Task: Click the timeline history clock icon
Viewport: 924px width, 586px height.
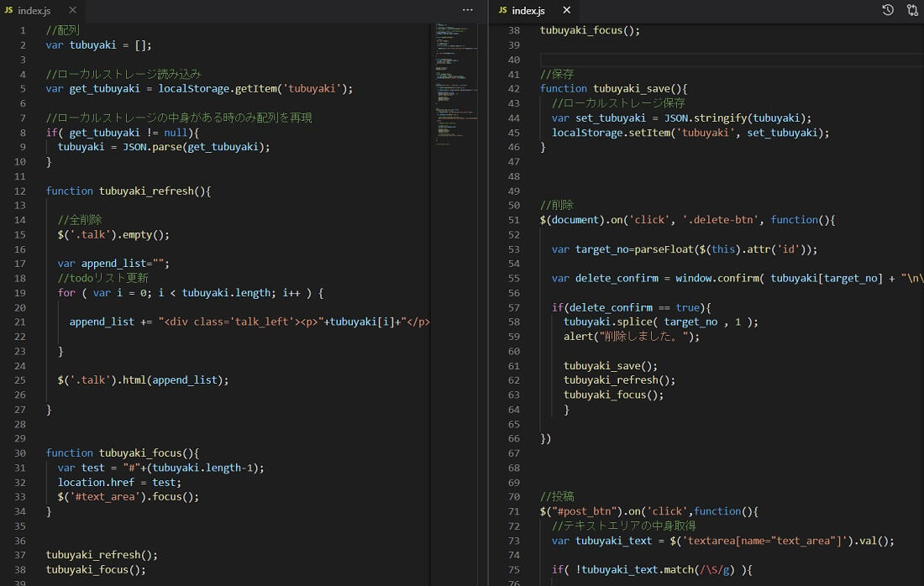Action: 888,10
